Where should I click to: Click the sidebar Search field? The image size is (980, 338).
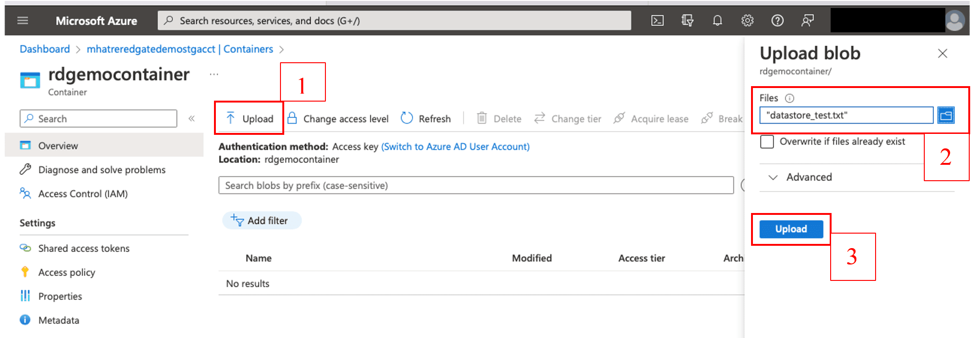(98, 118)
